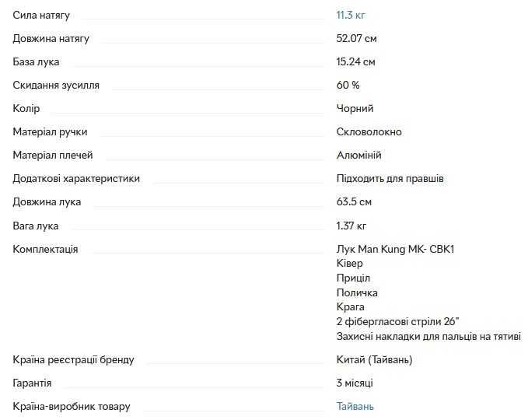The width and height of the screenshot is (528, 420).
Task: Click the Скидання зусилля label
Action: (56, 85)
